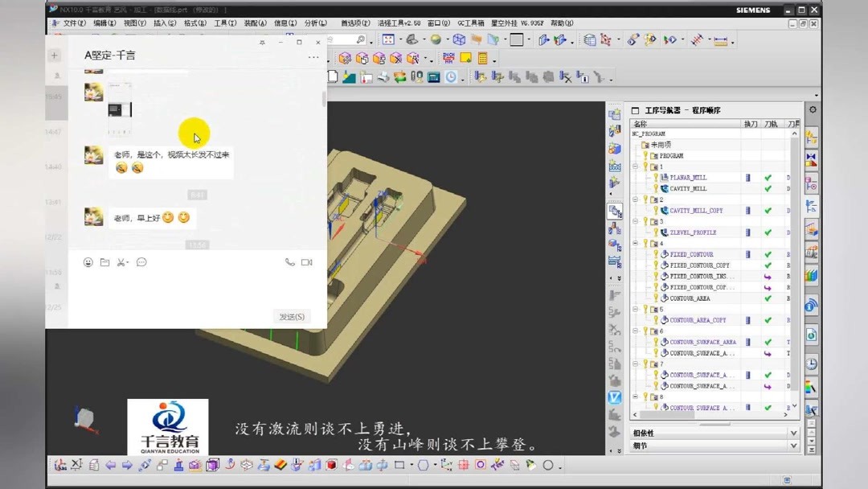Click the search magnifier icon in the NX toolbar

pos(361,39)
